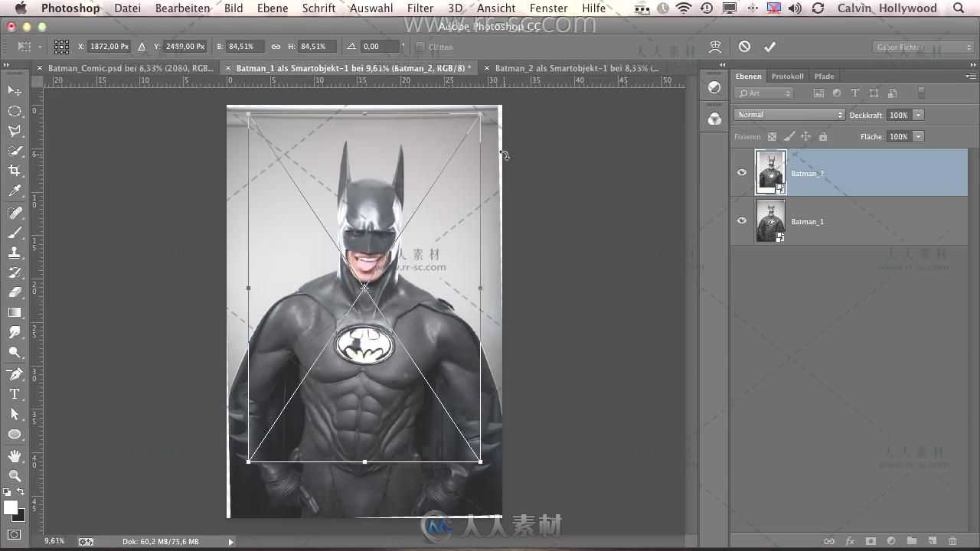Select the Dodge tool
The width and height of the screenshot is (980, 551).
pyautogui.click(x=15, y=353)
